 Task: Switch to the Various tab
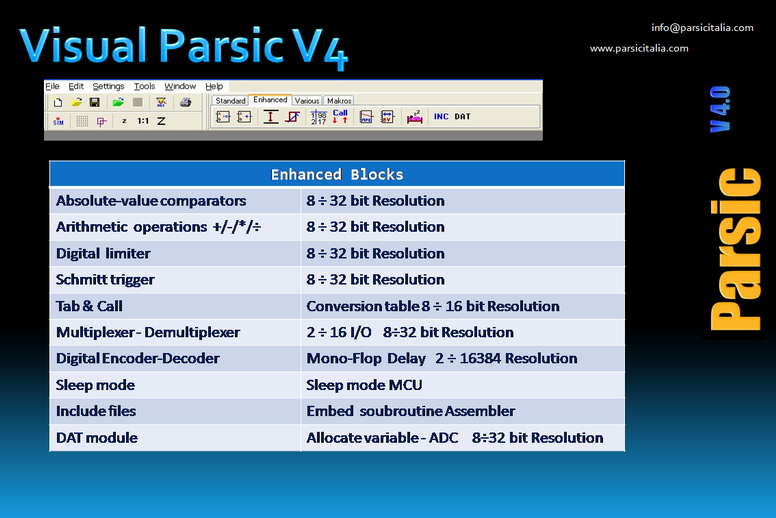pos(307,100)
